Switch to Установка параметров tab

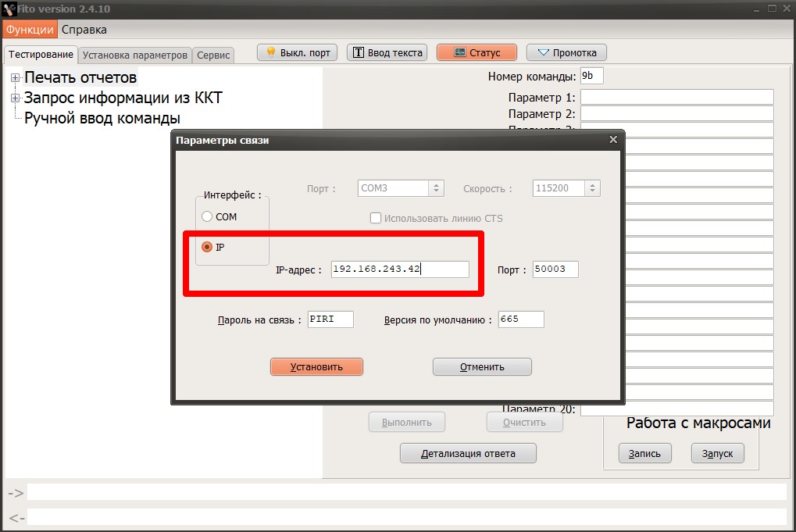[135, 55]
